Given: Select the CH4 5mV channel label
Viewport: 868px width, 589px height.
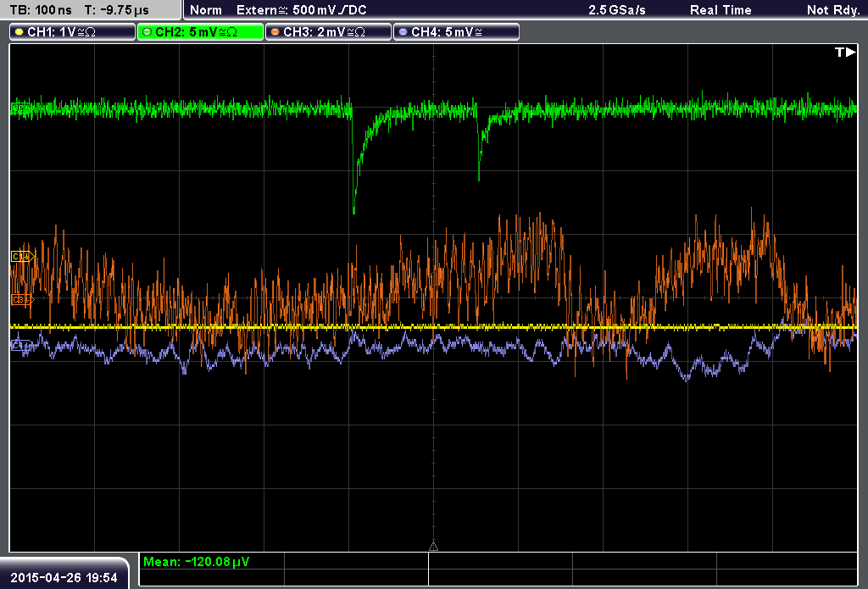Looking at the screenshot, I should coord(456,32).
